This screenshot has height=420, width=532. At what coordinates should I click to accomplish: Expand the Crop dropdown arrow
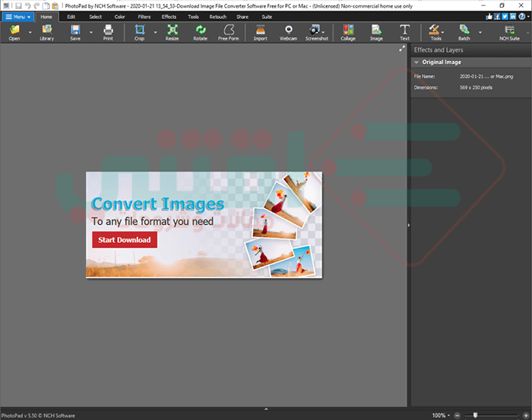155,33
